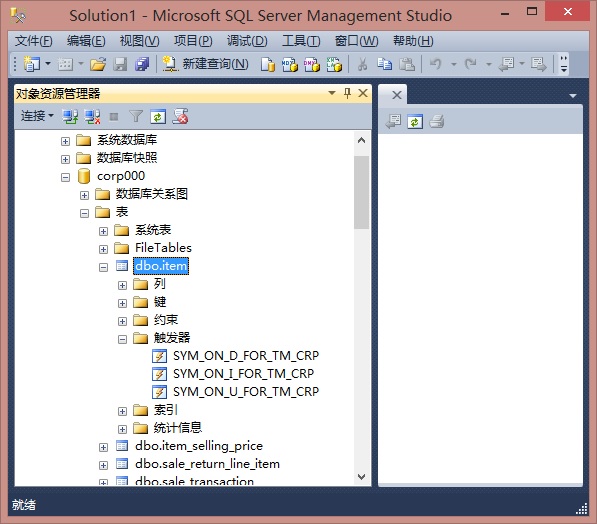
Task: Expand dbo.item_selling_price table
Action: point(103,447)
